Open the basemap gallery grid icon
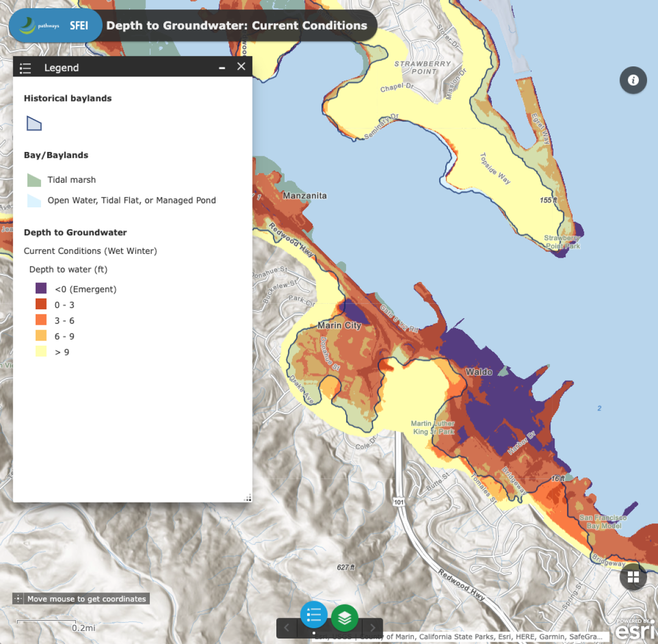658x644 pixels. [x=633, y=577]
